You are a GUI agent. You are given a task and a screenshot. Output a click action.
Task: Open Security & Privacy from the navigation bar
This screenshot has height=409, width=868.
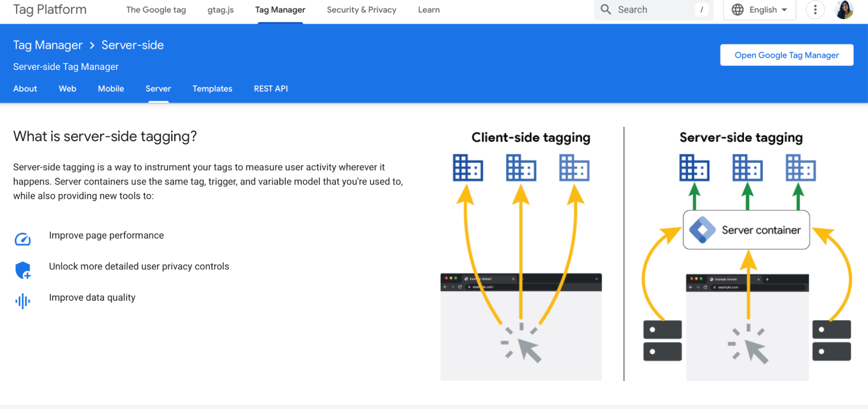361,9
